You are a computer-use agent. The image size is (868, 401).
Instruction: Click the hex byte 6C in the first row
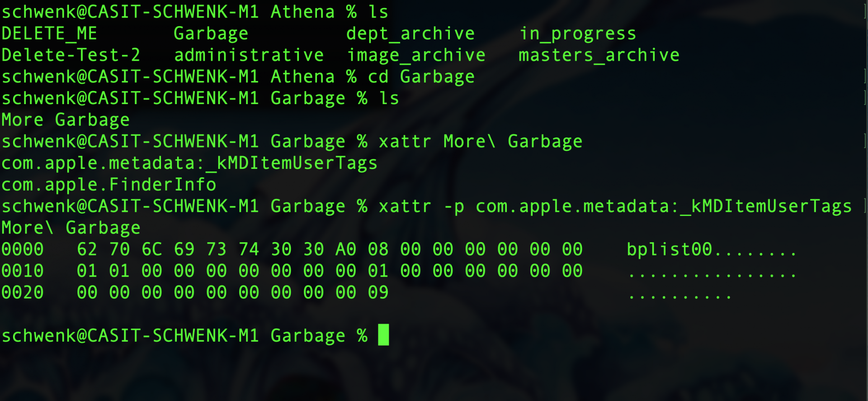point(152,249)
